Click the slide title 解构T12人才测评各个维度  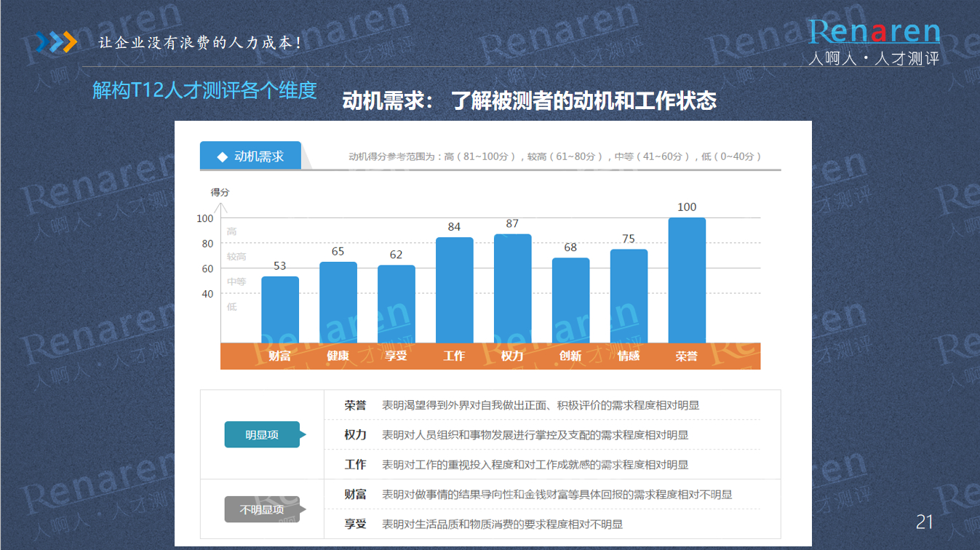tap(204, 90)
